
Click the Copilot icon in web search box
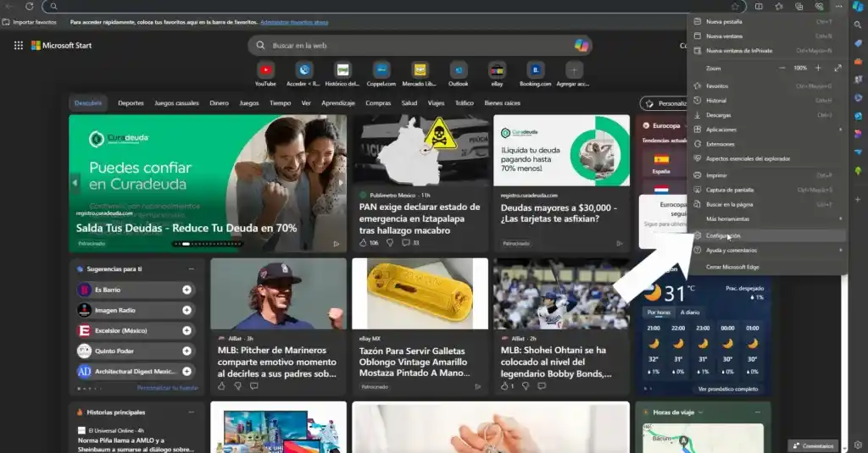[x=581, y=46]
